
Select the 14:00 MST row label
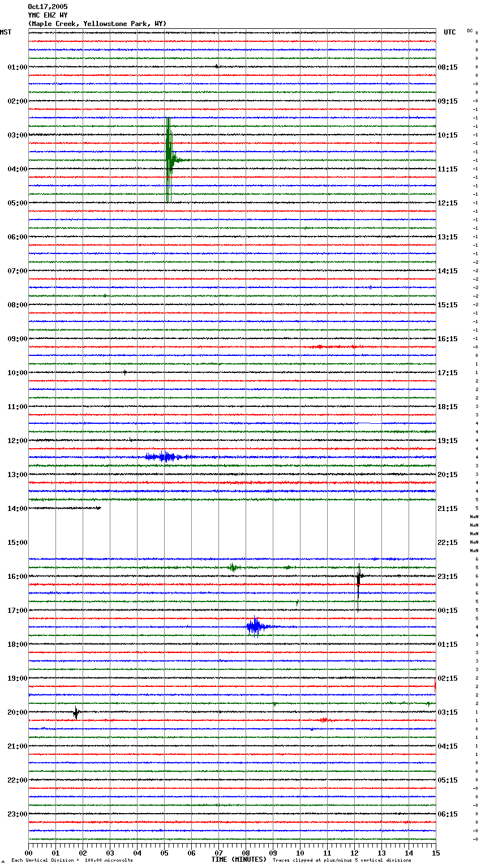18,509
